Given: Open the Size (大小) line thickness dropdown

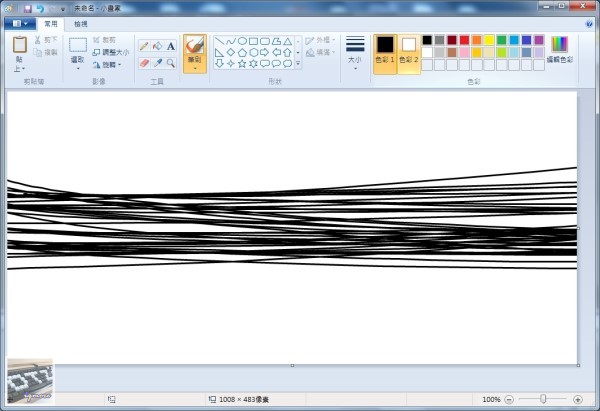Looking at the screenshot, I should pos(355,54).
